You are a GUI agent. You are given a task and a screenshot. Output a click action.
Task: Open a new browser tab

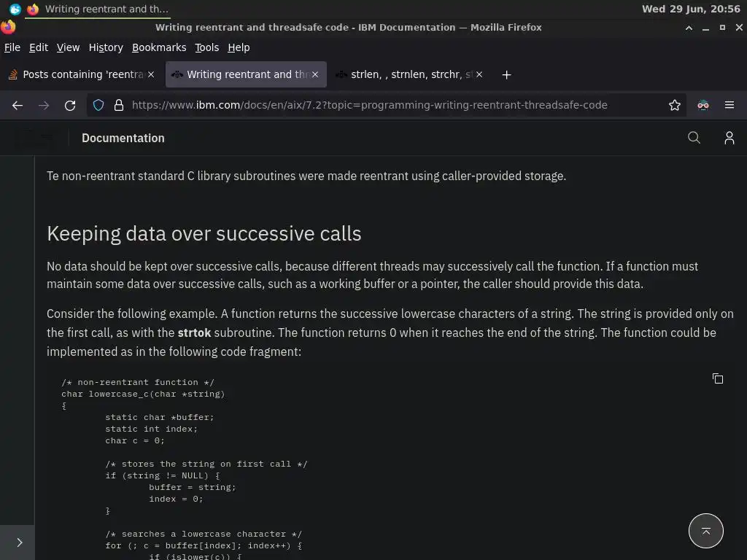tap(506, 74)
